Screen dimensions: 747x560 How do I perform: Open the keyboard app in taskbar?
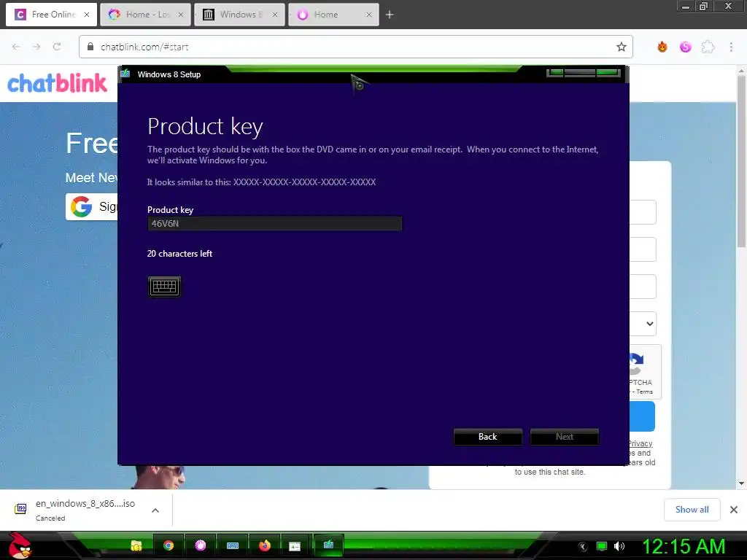[233, 545]
